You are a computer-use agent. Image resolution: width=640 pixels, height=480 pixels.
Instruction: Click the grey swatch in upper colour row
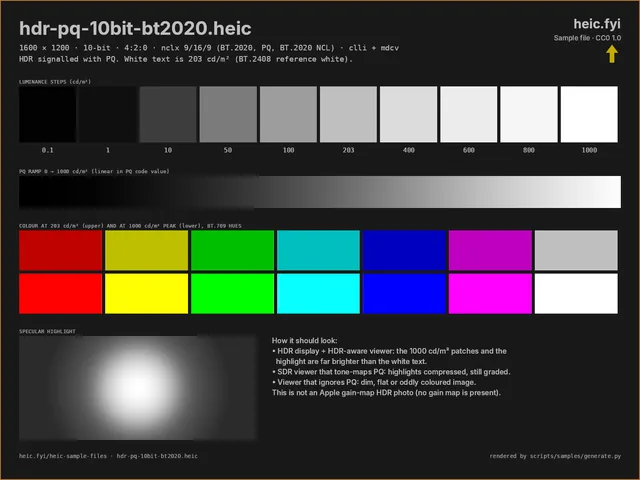point(576,250)
